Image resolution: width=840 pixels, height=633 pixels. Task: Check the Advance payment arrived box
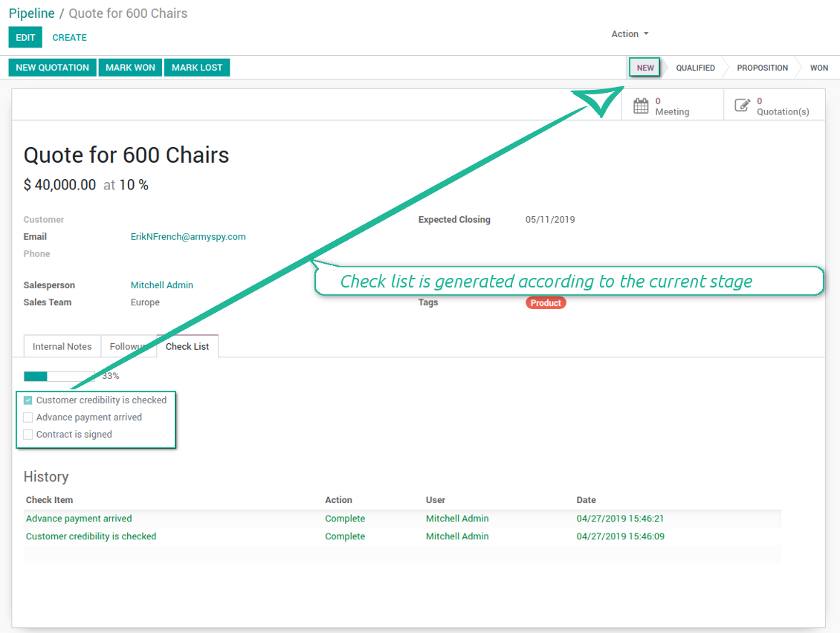(x=28, y=418)
